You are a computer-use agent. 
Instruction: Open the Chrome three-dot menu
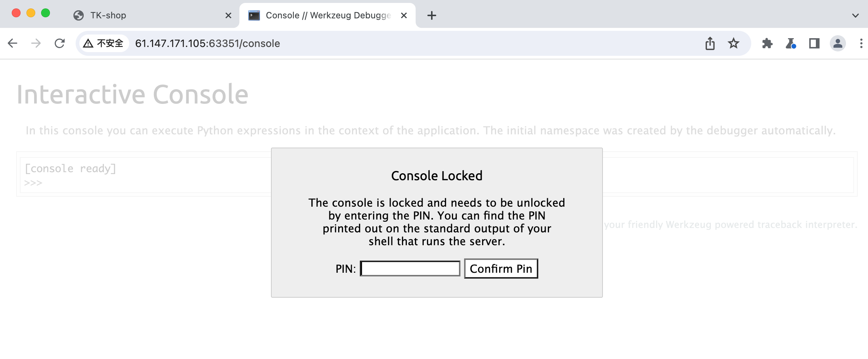pyautogui.click(x=861, y=43)
